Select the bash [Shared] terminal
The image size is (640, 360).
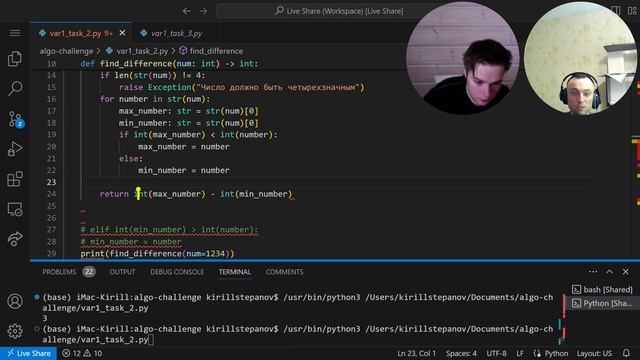pos(602,290)
